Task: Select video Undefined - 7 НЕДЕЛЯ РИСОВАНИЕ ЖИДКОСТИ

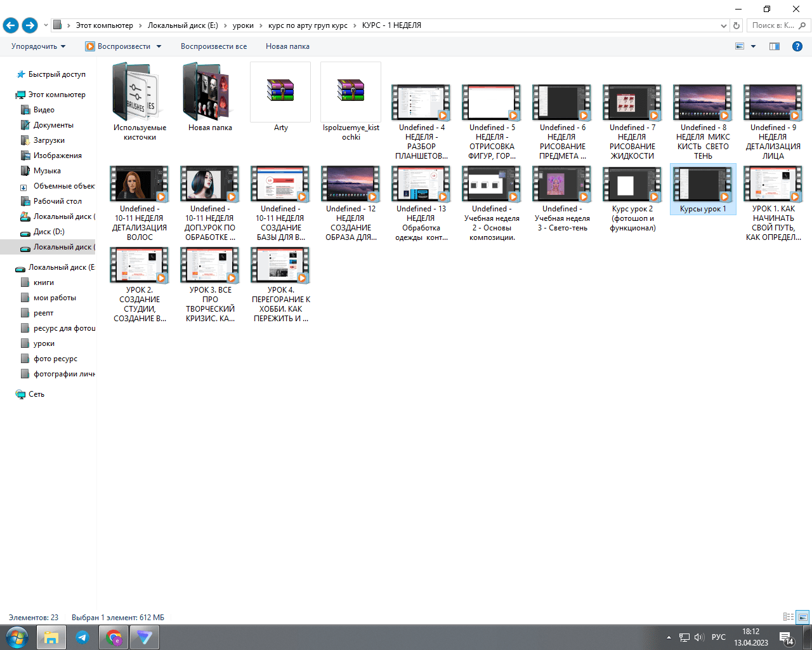Action: (x=632, y=122)
